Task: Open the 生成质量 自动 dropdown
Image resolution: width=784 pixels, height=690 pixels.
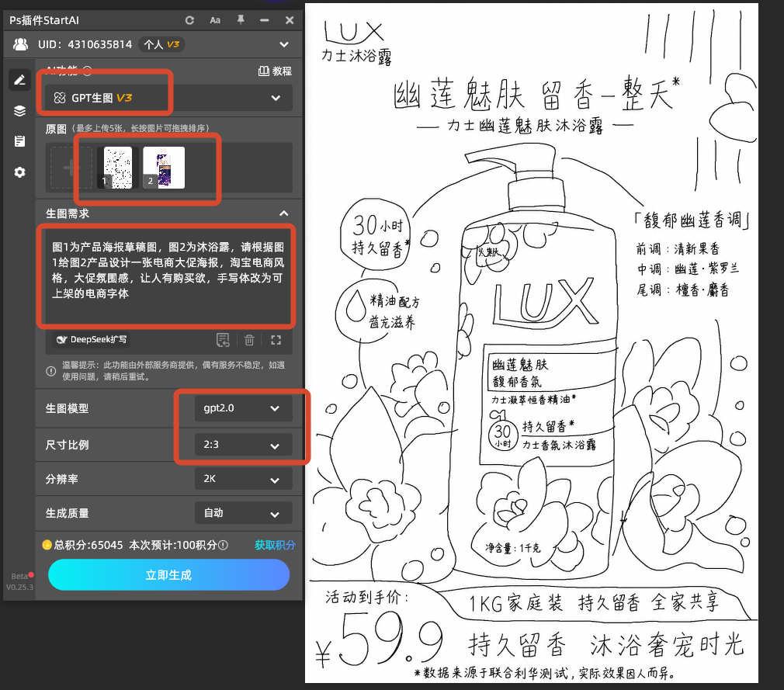Action: (243, 514)
